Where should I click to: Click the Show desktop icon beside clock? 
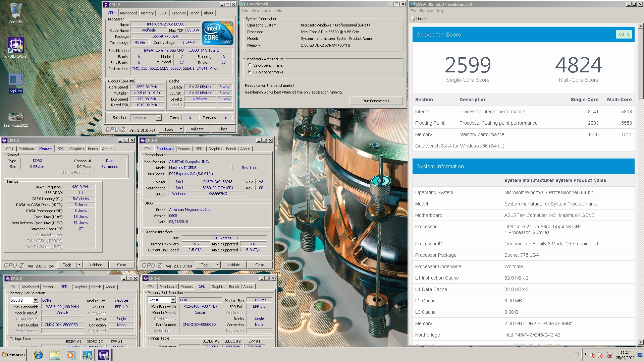pos(640,355)
